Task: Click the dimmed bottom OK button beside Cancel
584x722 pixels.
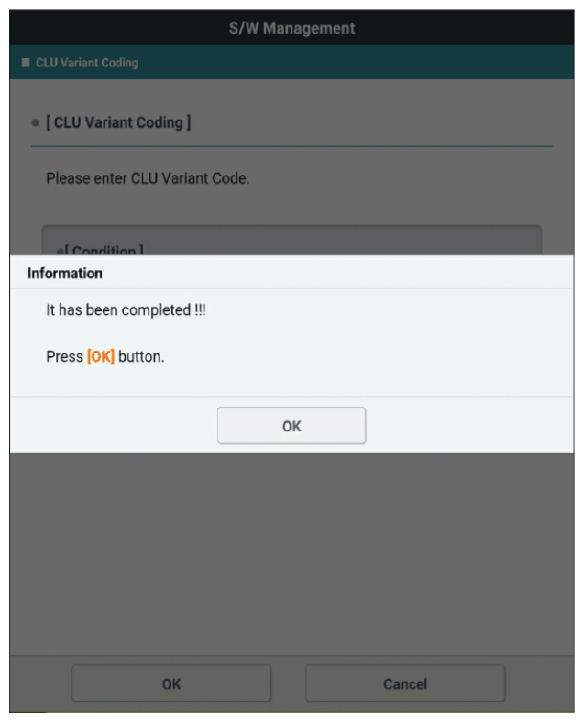Action: [171, 683]
